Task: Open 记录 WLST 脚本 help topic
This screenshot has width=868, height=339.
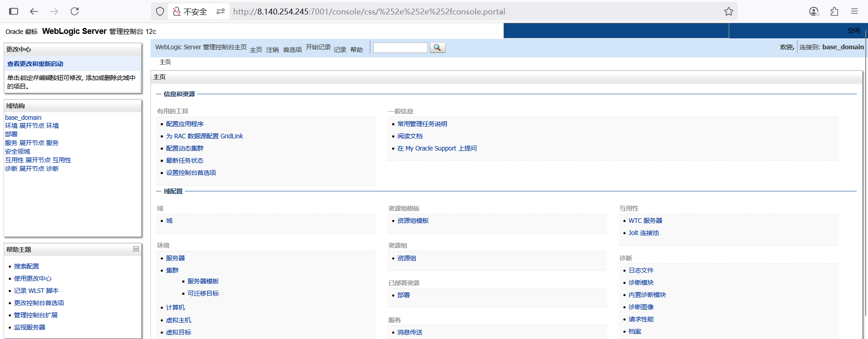Action: (36, 291)
